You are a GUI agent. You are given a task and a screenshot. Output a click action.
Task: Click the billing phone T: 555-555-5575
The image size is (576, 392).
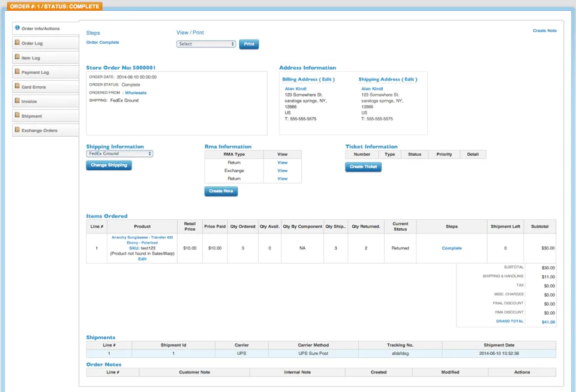click(x=300, y=119)
